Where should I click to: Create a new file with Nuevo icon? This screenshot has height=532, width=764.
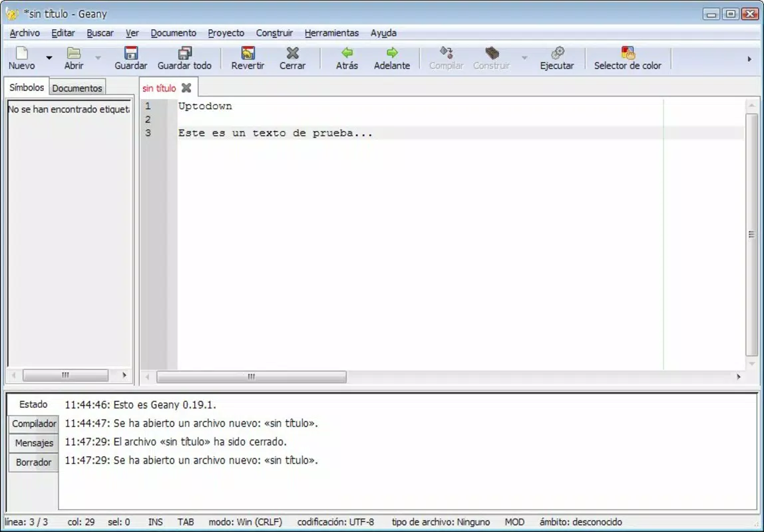coord(22,58)
